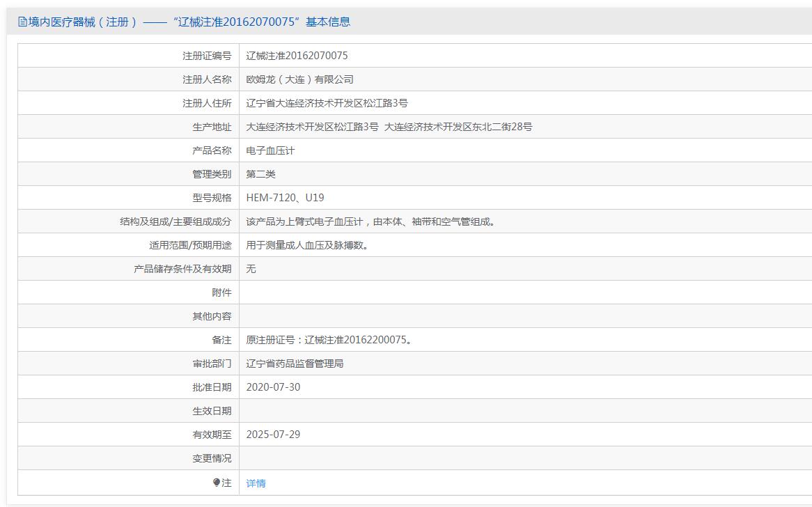
Task: Click the 附件 label
Action: (x=221, y=292)
